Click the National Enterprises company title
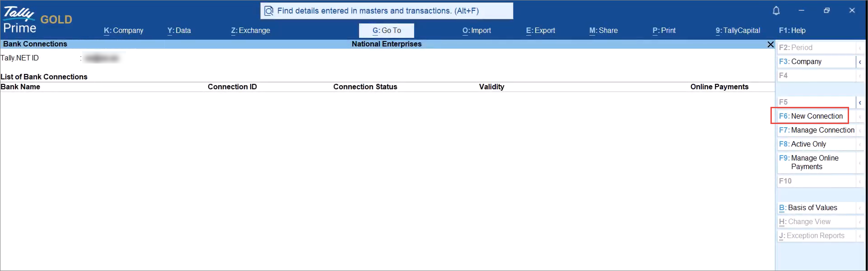 (x=387, y=44)
